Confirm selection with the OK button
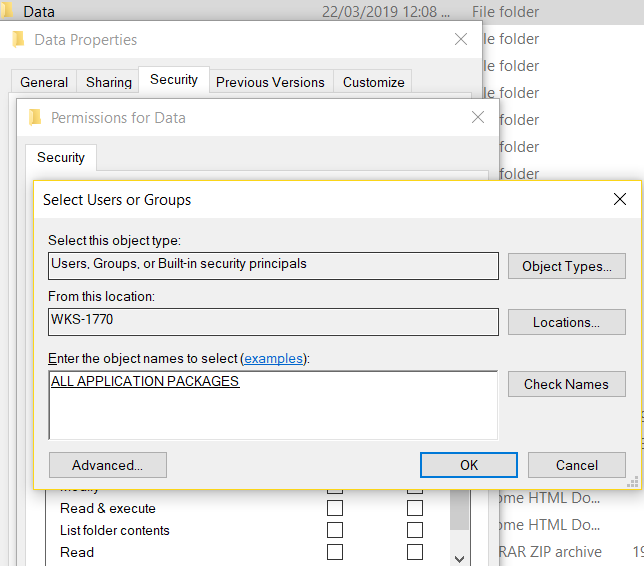Screen dimensions: 644x566 click(469, 465)
